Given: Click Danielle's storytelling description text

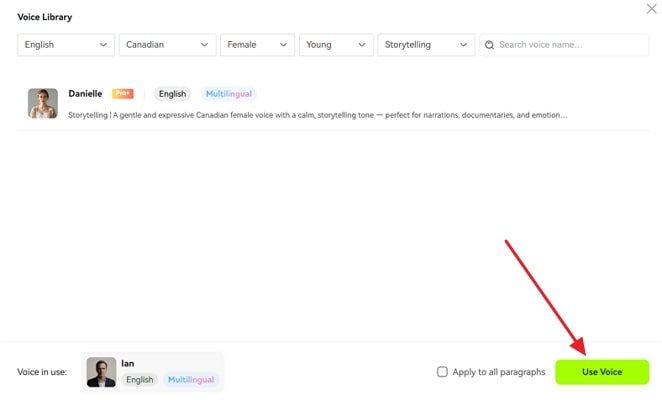Looking at the screenshot, I should [x=317, y=115].
